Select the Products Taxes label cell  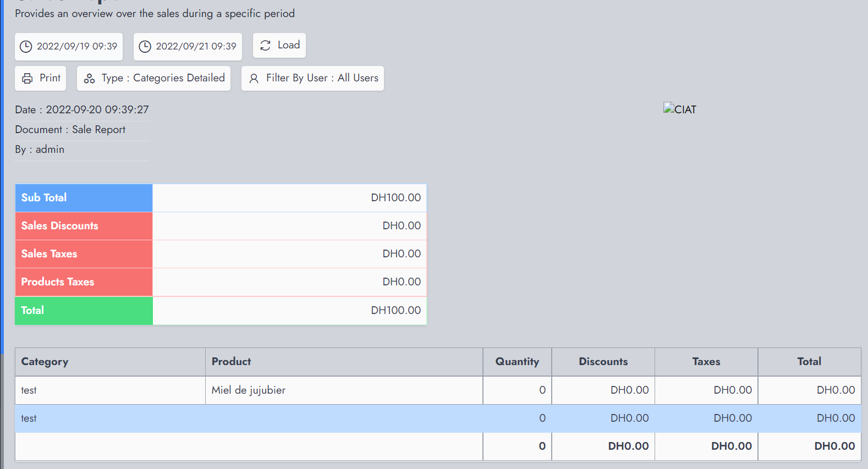(x=84, y=282)
